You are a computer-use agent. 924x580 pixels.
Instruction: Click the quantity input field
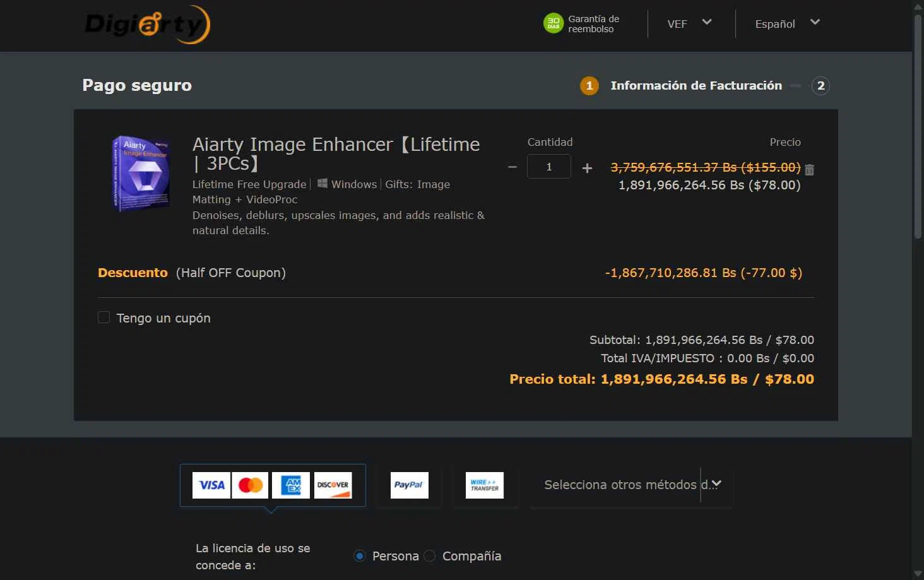coord(549,167)
